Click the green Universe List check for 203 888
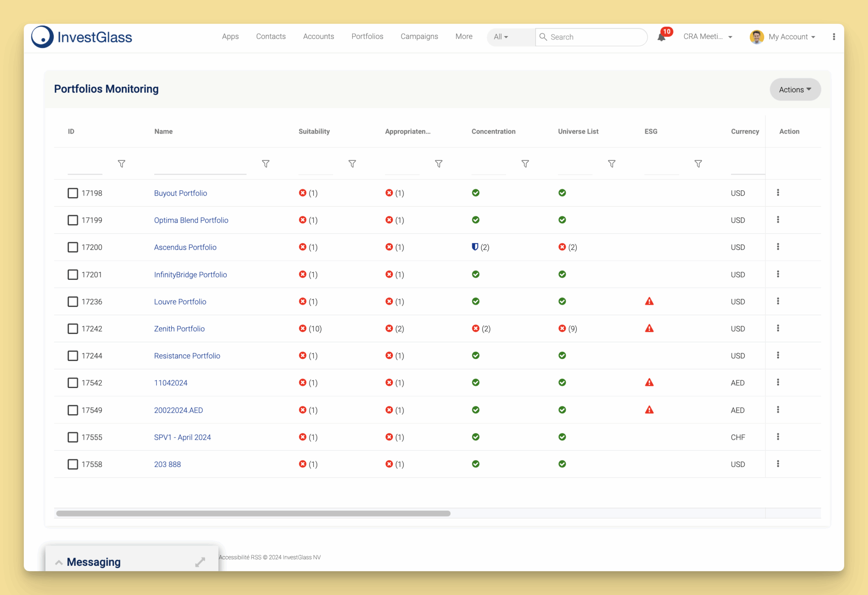 (562, 464)
